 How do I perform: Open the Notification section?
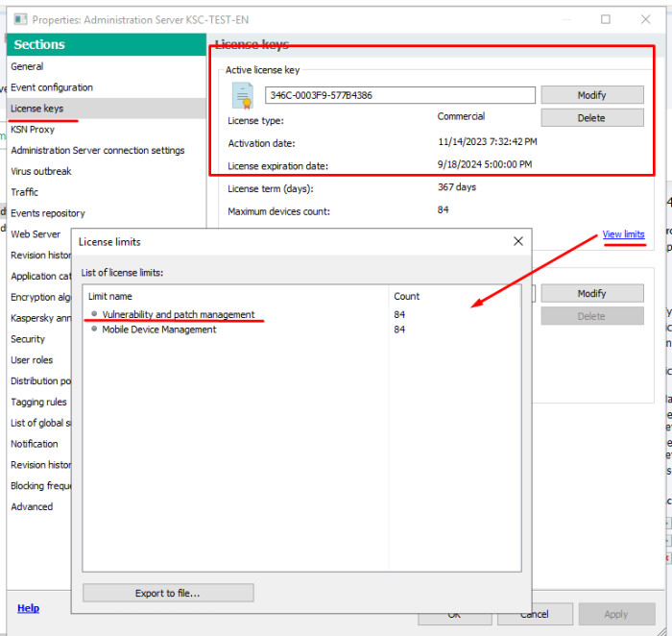pyautogui.click(x=35, y=444)
